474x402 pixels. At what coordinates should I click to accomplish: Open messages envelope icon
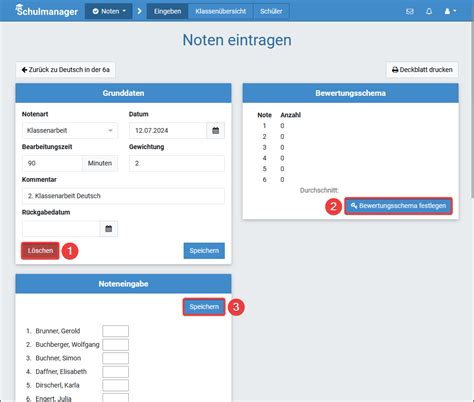click(x=410, y=11)
